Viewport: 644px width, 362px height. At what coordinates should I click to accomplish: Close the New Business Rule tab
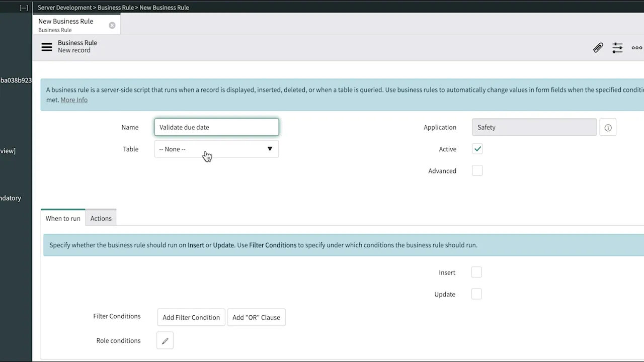tap(112, 25)
